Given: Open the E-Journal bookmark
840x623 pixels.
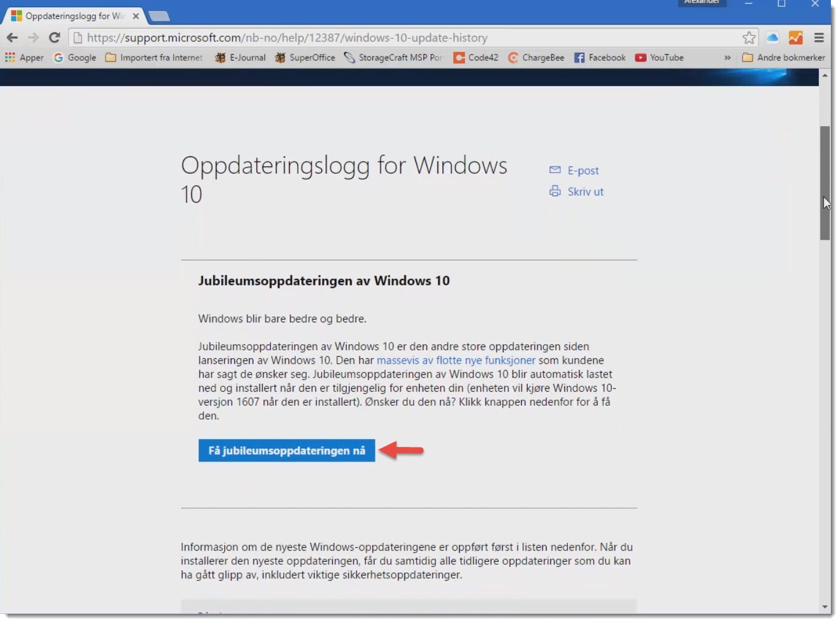Looking at the screenshot, I should tap(241, 58).
